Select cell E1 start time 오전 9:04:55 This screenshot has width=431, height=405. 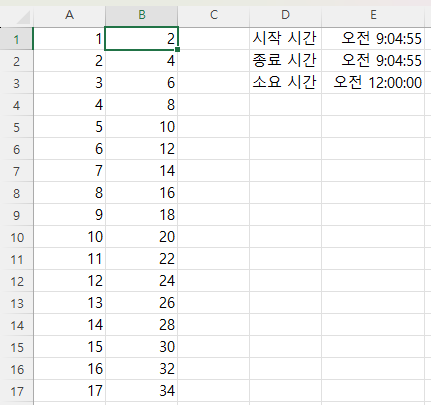[373, 39]
